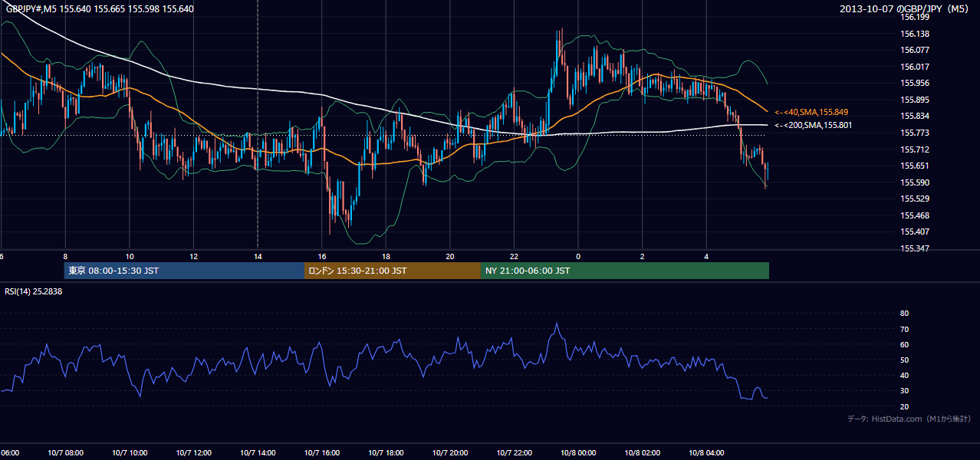Click the hour label 16 under the chart
The image size is (980, 460).
(x=322, y=257)
